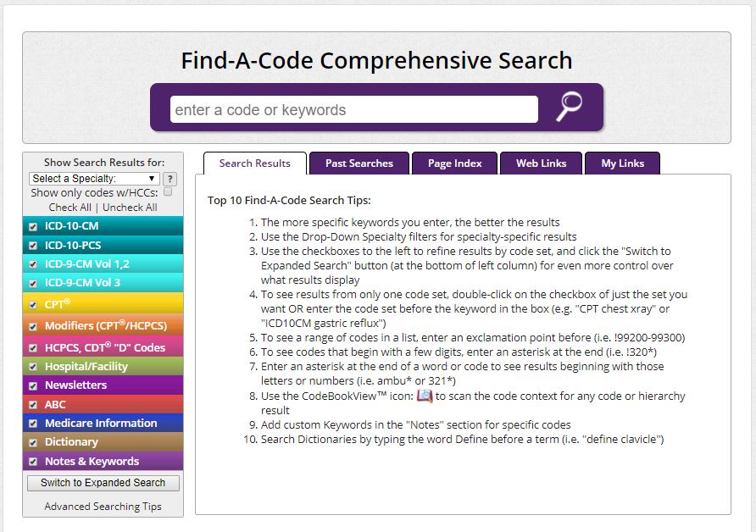
Task: Uncheck the ICD-10-CM code set checkbox
Action: [x=33, y=226]
